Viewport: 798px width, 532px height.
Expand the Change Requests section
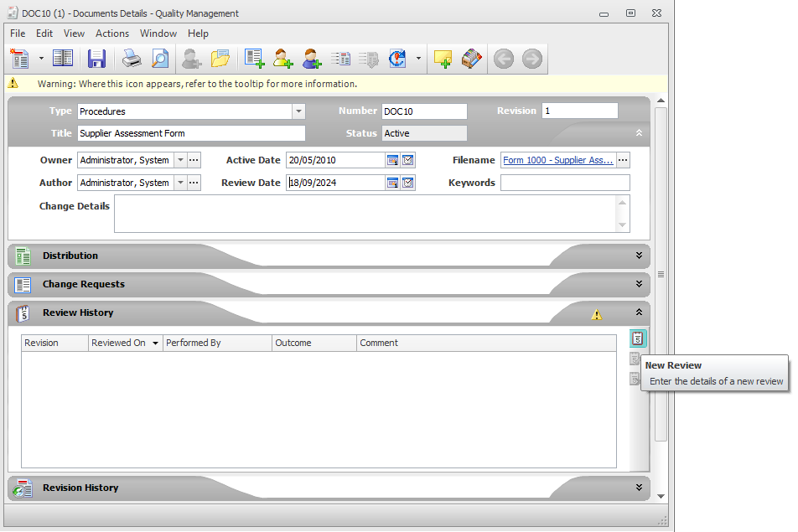point(639,284)
